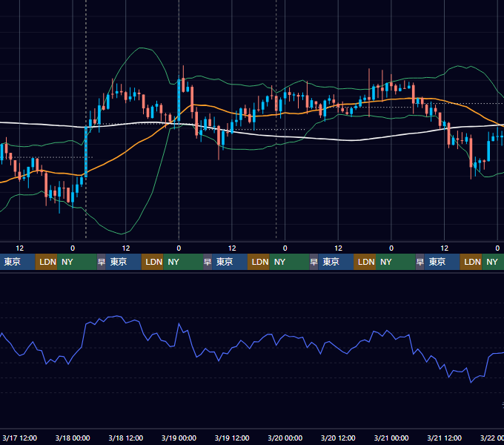The height and width of the screenshot is (445, 504).
Task: Click the 3/19 00:00 date label
Action: (x=179, y=438)
